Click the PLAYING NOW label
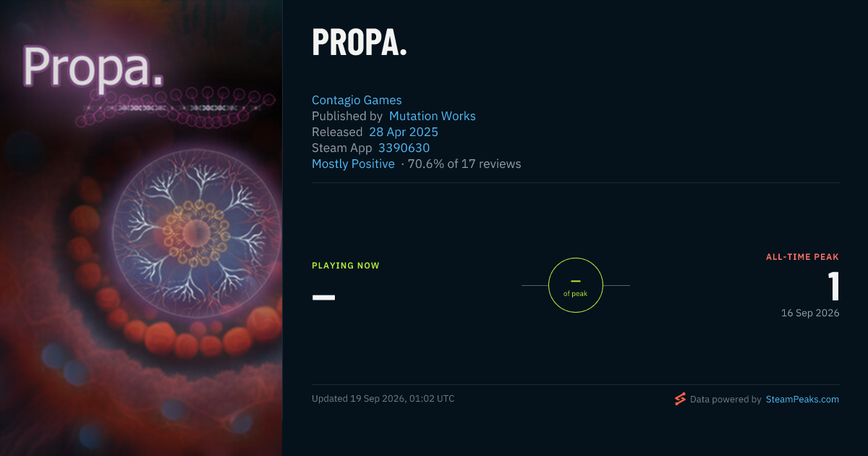The height and width of the screenshot is (456, 868). (x=346, y=266)
